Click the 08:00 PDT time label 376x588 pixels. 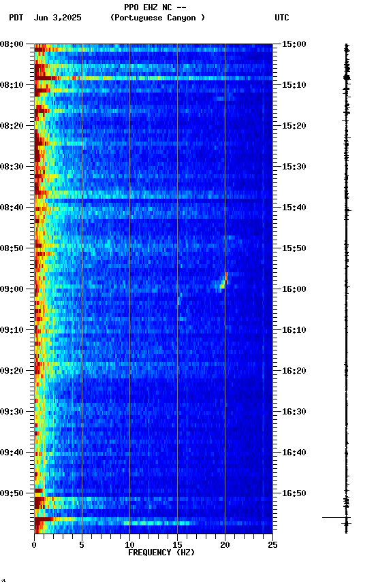point(12,44)
